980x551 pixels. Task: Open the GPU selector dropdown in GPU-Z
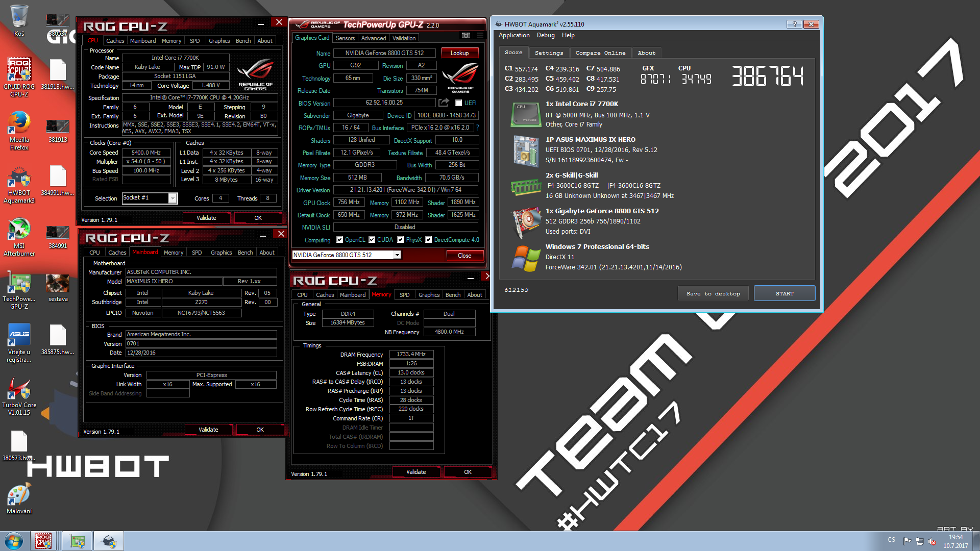click(x=397, y=255)
